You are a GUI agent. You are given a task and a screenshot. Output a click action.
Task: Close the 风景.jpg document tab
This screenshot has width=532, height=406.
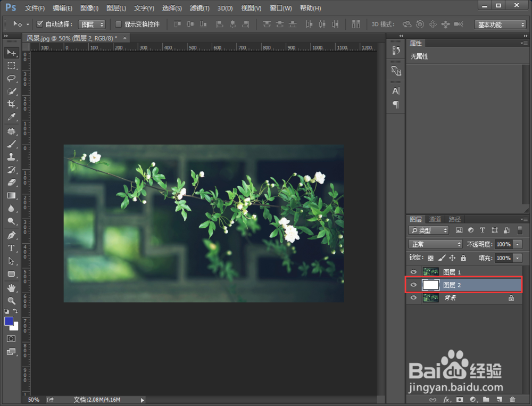[x=125, y=38]
